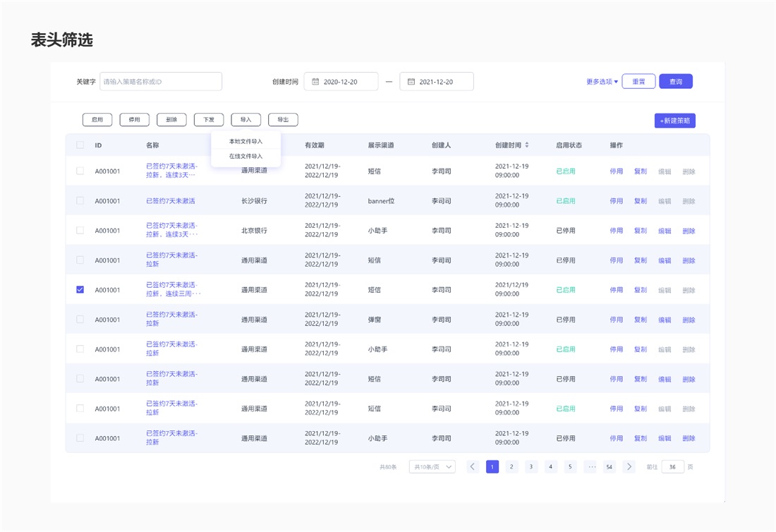The image size is (776, 532).
Task: Click 停用 in the last table row
Action: pyautogui.click(x=616, y=438)
